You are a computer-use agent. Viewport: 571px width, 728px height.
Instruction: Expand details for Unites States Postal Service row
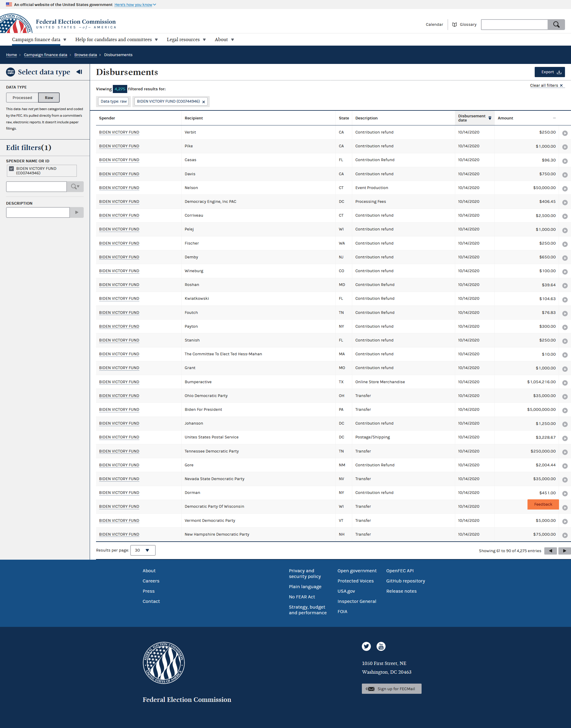[565, 438]
